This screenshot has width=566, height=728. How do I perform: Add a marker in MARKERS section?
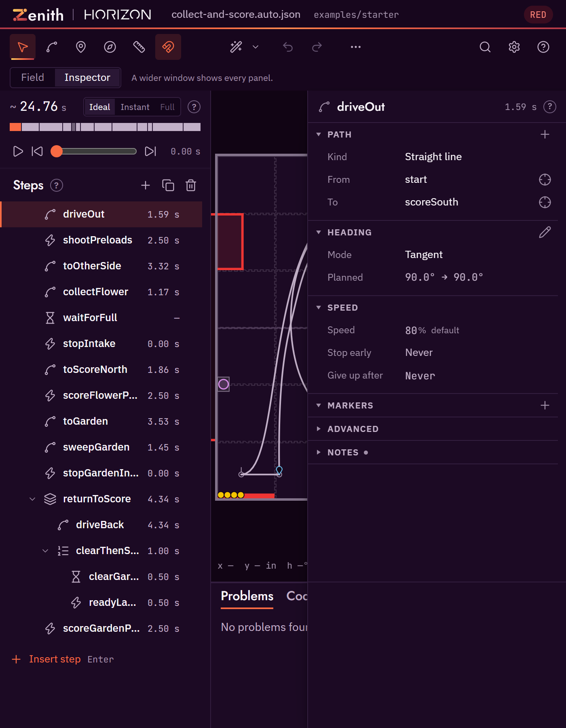coord(545,405)
